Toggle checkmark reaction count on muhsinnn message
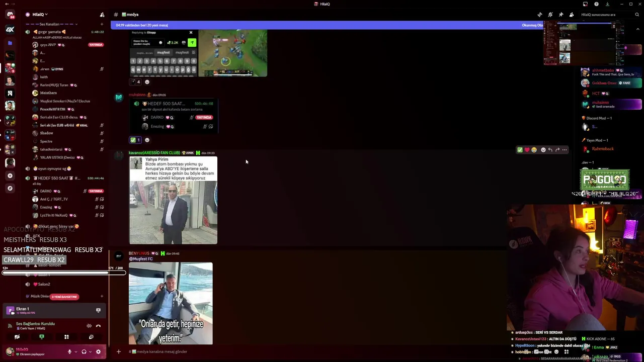The image size is (644, 362). 135,140
